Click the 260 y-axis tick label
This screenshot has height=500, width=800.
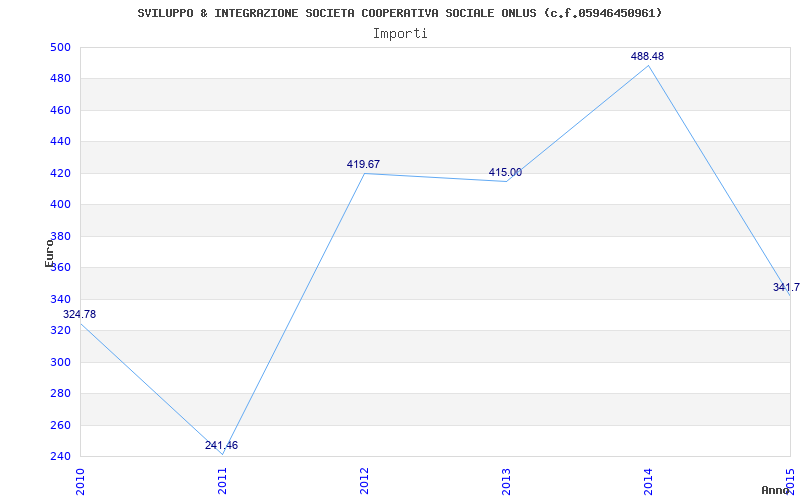click(60, 426)
